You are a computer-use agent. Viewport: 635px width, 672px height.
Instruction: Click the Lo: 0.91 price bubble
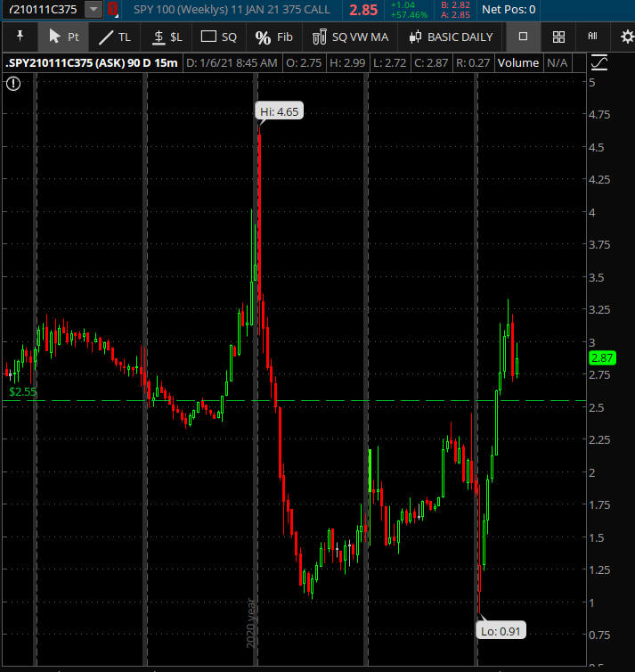501,631
